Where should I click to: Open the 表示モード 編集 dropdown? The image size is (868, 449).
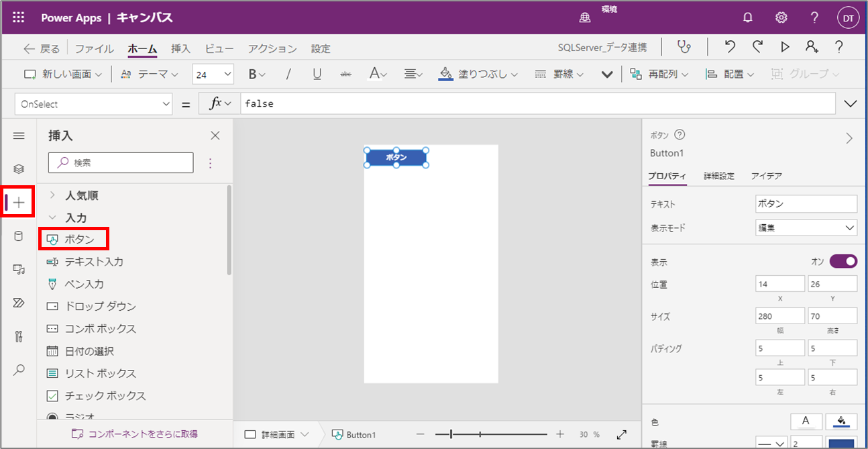pos(806,228)
